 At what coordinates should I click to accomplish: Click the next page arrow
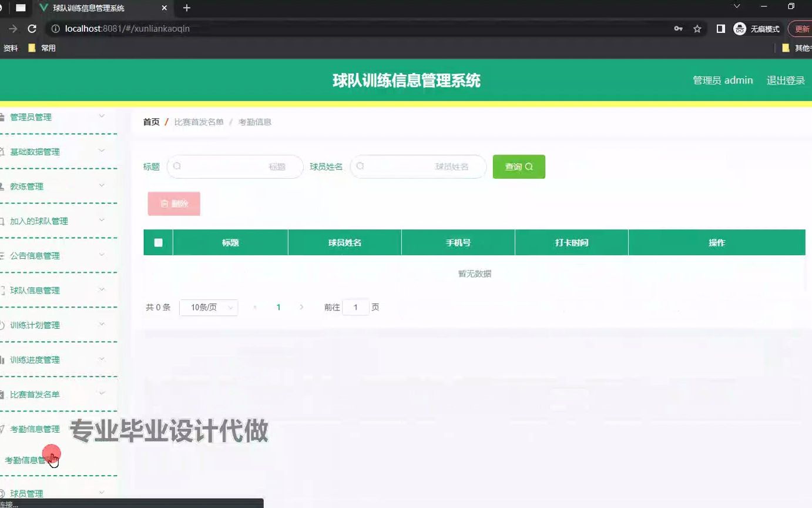tap(301, 308)
